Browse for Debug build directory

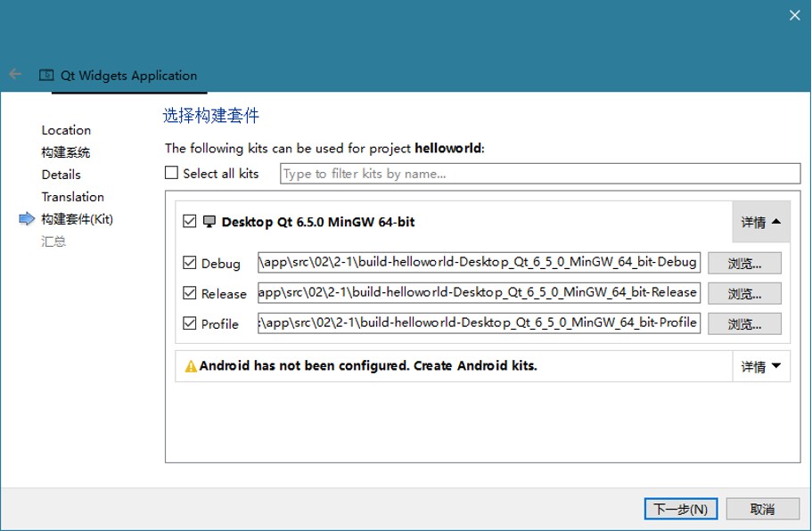tap(744, 264)
